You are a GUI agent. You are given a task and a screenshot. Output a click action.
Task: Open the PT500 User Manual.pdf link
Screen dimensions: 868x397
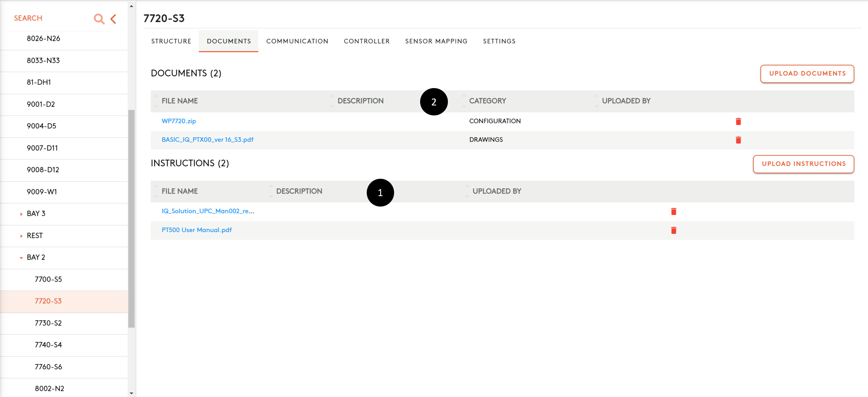pos(197,230)
